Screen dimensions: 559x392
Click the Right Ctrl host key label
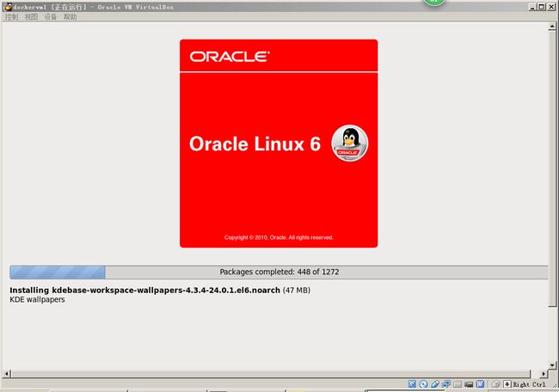pyautogui.click(x=529, y=384)
